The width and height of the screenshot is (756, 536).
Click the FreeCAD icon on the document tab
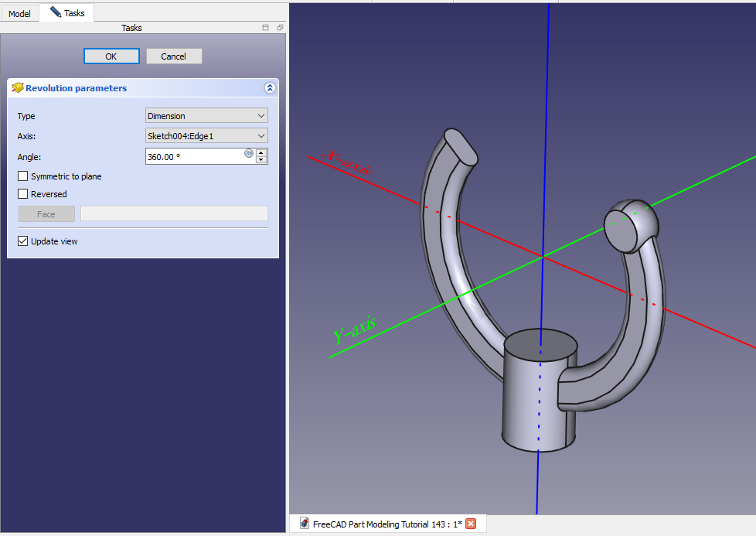[304, 524]
